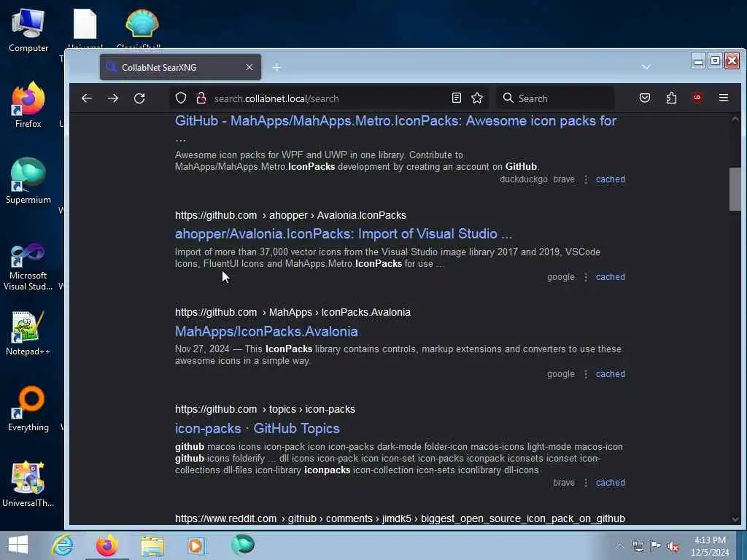Show hidden tray icons chevron
Screen dimensions: 747x560
[619, 546]
